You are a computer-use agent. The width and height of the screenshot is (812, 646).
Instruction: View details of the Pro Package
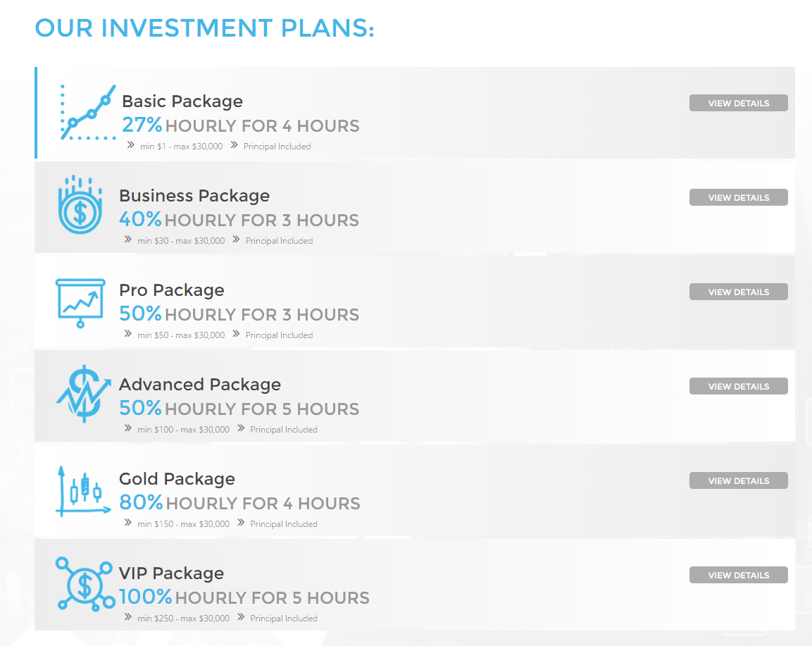coord(738,292)
